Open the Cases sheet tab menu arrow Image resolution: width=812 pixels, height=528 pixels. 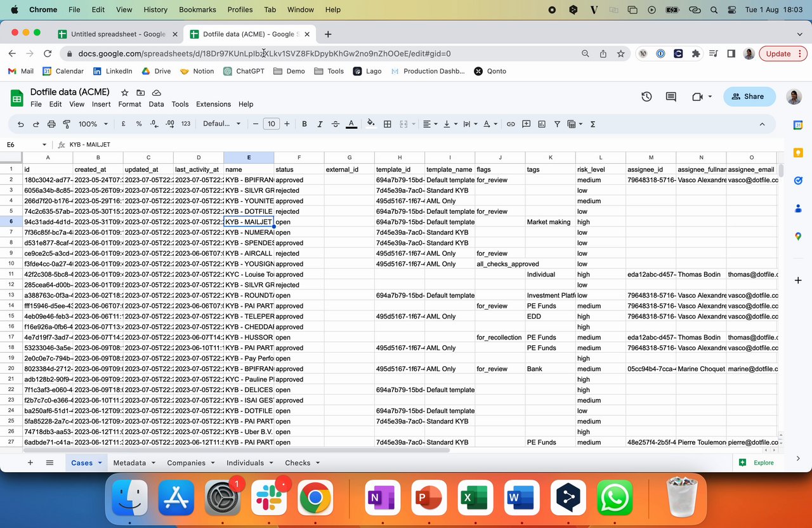pos(100,463)
